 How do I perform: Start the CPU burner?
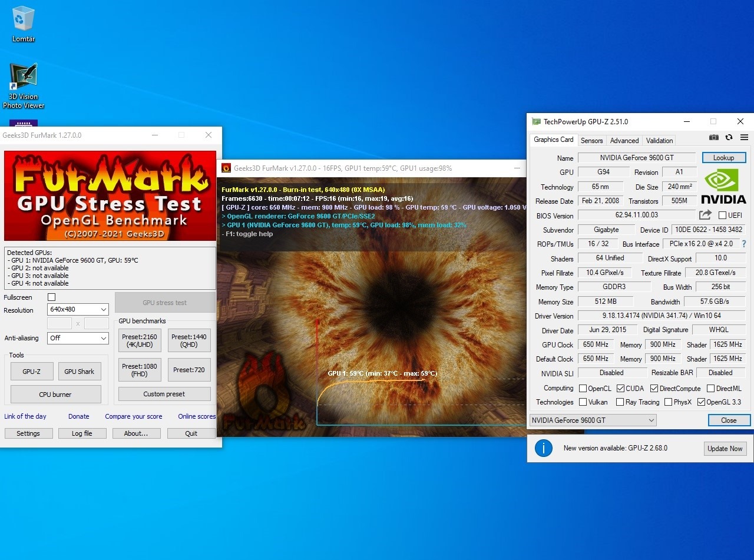[x=55, y=395]
